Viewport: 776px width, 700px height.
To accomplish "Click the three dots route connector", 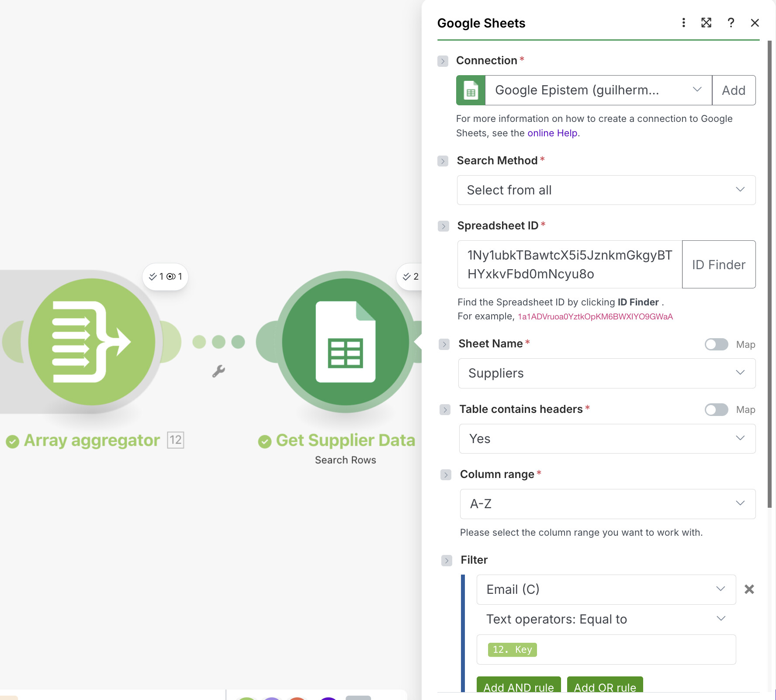I will click(x=218, y=342).
